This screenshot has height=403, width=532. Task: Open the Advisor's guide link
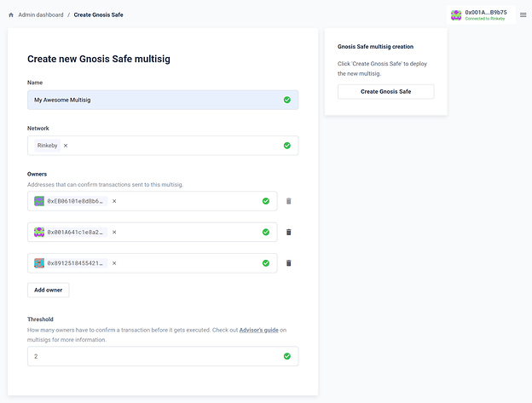tap(257, 330)
